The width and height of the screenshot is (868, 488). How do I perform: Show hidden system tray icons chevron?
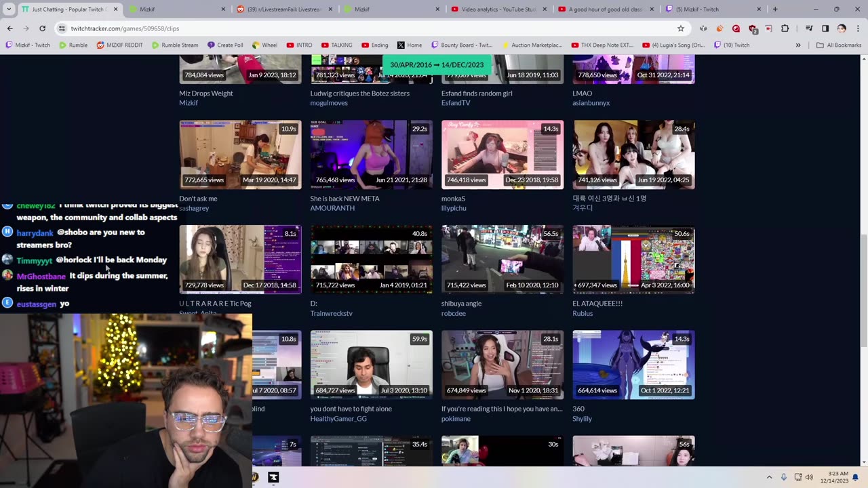pyautogui.click(x=769, y=477)
